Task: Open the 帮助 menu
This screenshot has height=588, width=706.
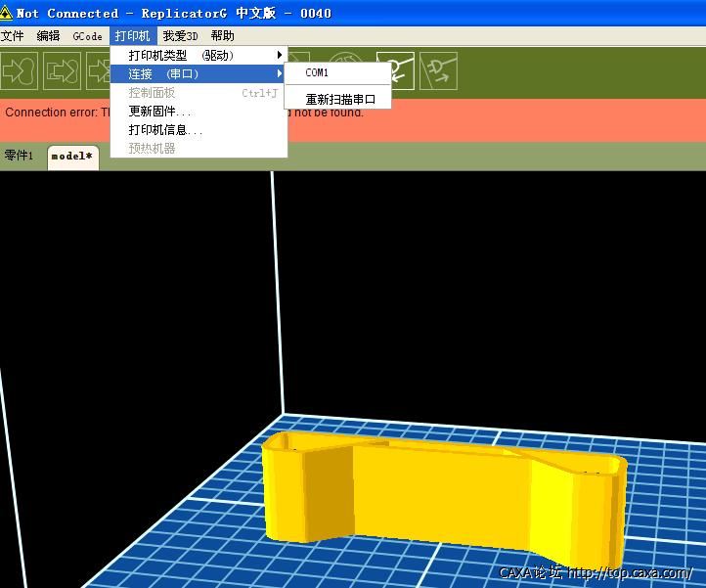Action: coord(222,36)
